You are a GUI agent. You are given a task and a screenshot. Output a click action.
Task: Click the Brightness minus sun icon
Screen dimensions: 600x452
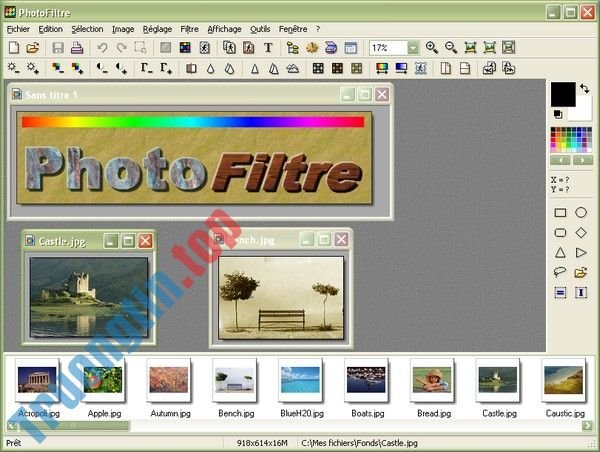pyautogui.click(x=13, y=68)
